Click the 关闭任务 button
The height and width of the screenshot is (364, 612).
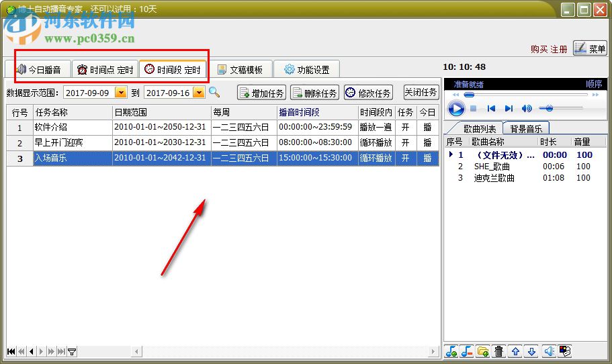pyautogui.click(x=421, y=92)
